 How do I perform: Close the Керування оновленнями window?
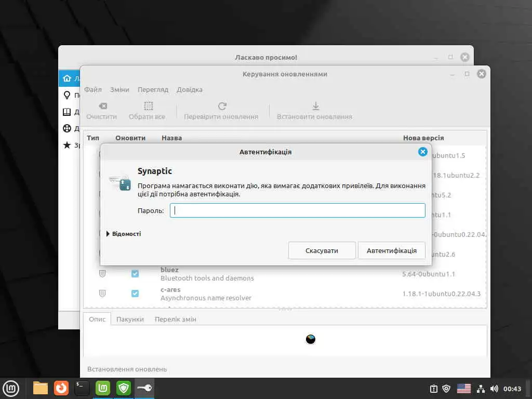[481, 74]
